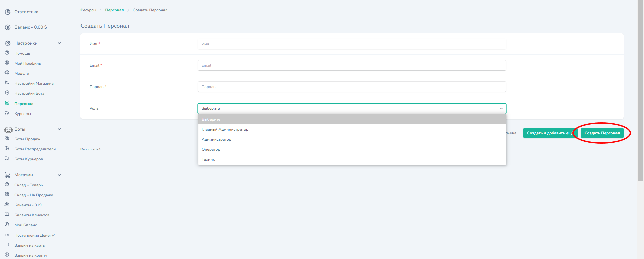Click the Поступления Денег icon
644x259 pixels.
tap(7, 235)
